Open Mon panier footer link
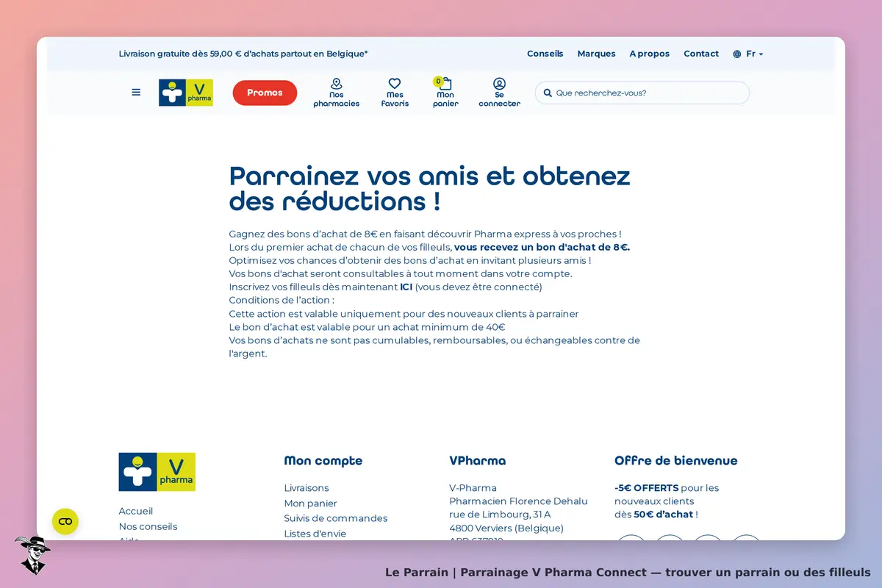 (311, 503)
